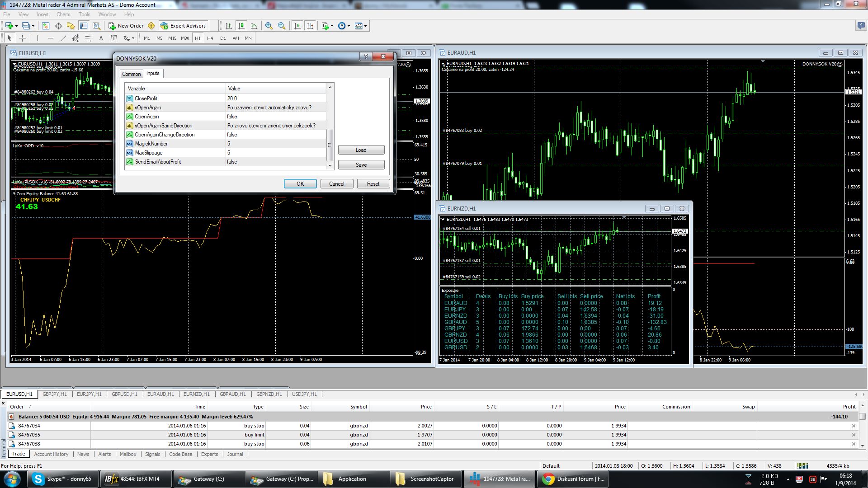
Task: Click the EURAUD chart header triangle
Action: pyautogui.click(x=443, y=64)
